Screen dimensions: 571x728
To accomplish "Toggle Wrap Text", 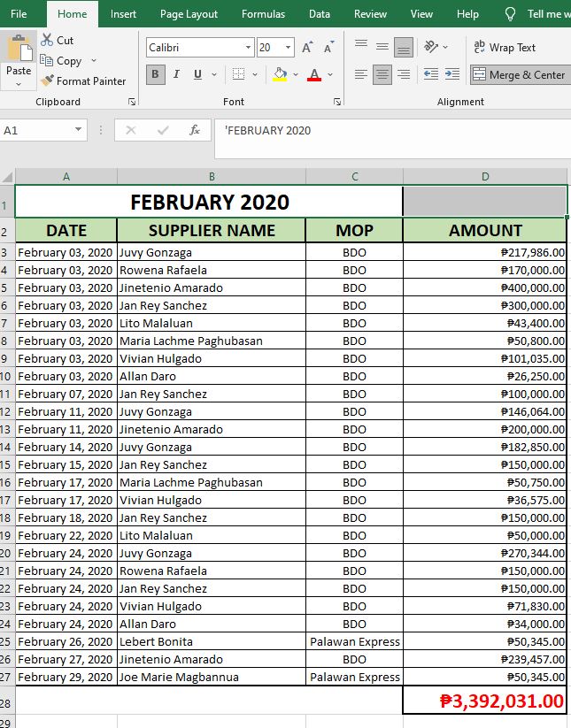I will [x=505, y=48].
